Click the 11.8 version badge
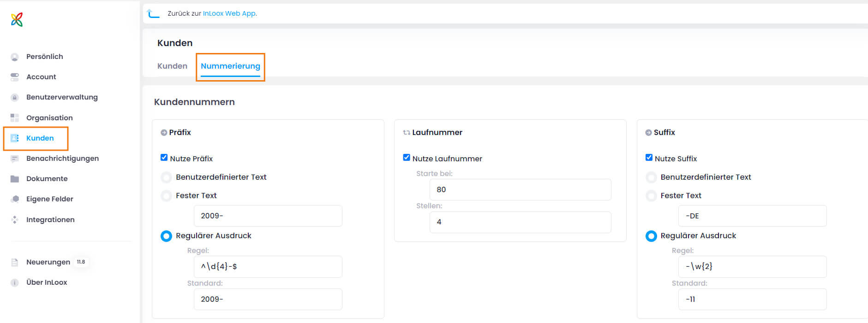This screenshot has height=323, width=868. tap(81, 262)
